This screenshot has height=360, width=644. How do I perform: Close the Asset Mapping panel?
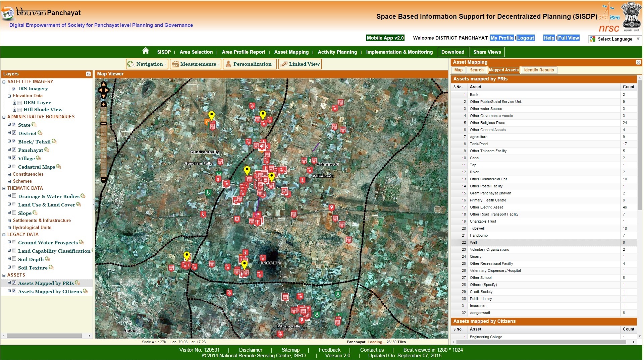638,62
